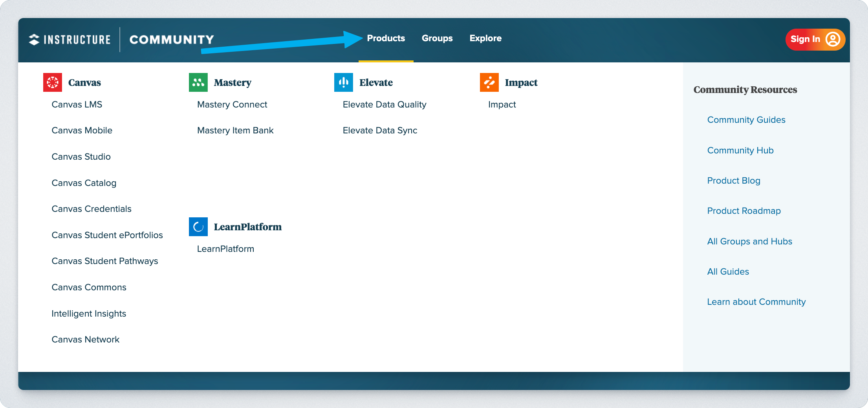This screenshot has width=868, height=408.
Task: Open the LearnPlatform heading link
Action: point(248,227)
